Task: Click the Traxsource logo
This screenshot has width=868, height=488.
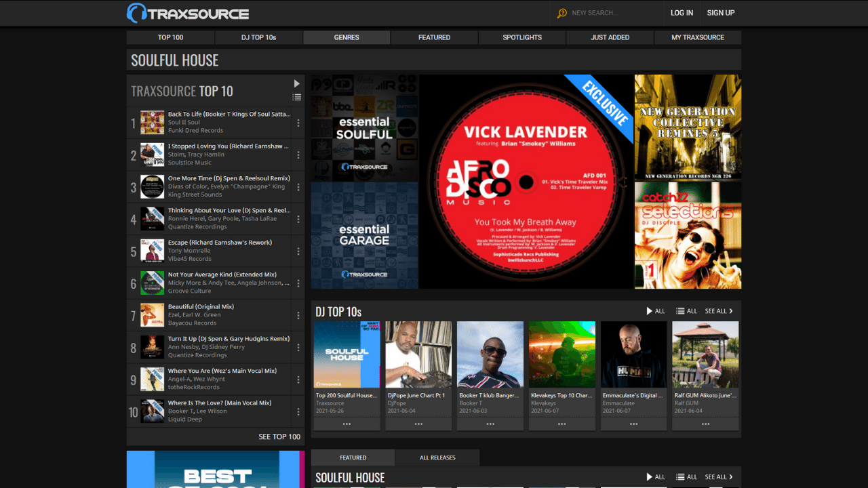Action: (x=188, y=13)
